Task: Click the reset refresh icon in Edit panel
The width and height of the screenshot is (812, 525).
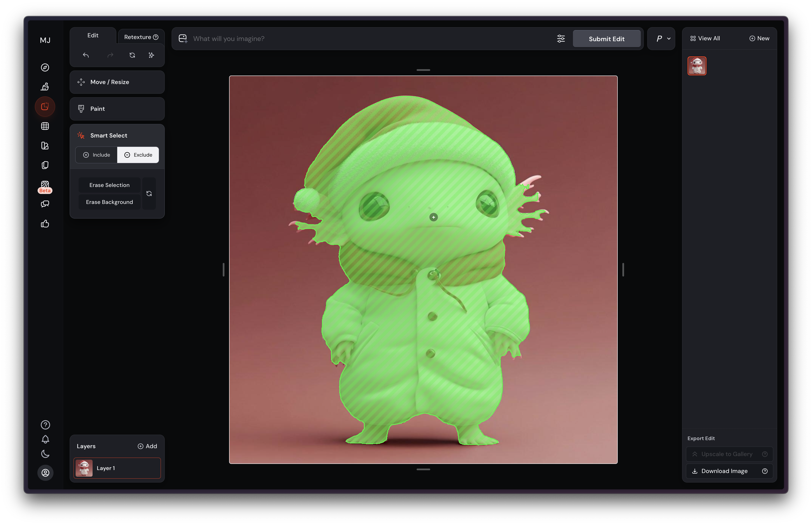Action: [x=132, y=55]
